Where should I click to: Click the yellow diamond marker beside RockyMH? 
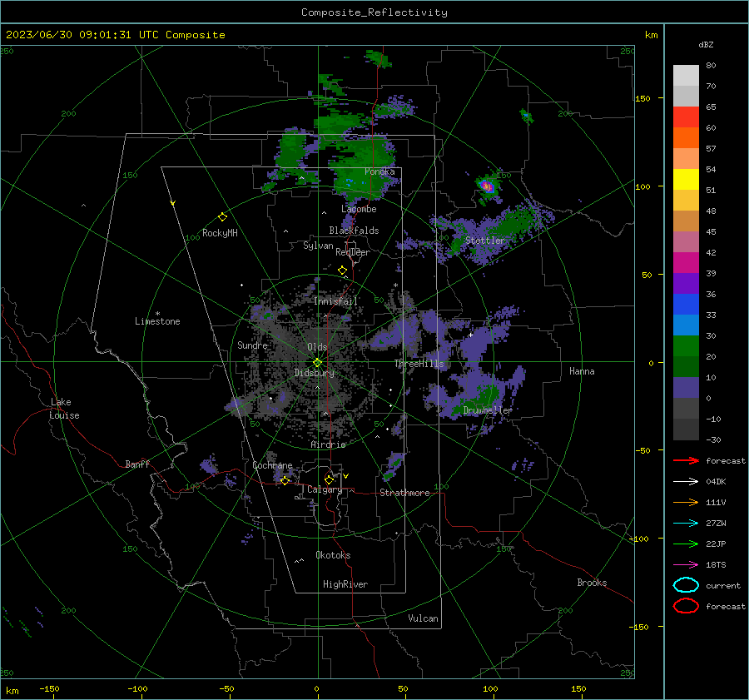click(x=222, y=217)
